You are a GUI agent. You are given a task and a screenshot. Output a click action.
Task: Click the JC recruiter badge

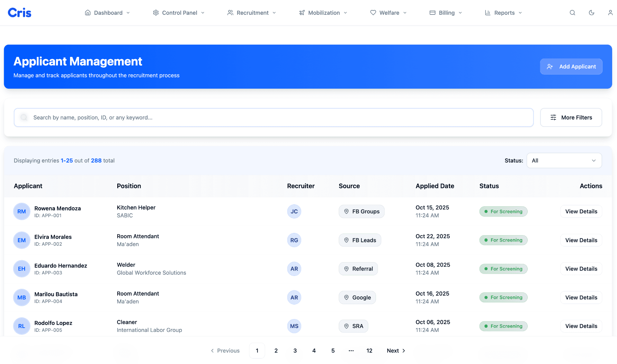tap(294, 211)
